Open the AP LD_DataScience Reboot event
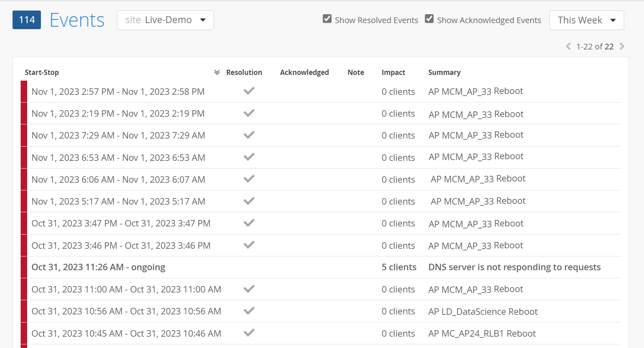The width and height of the screenshot is (644, 348). point(483,312)
